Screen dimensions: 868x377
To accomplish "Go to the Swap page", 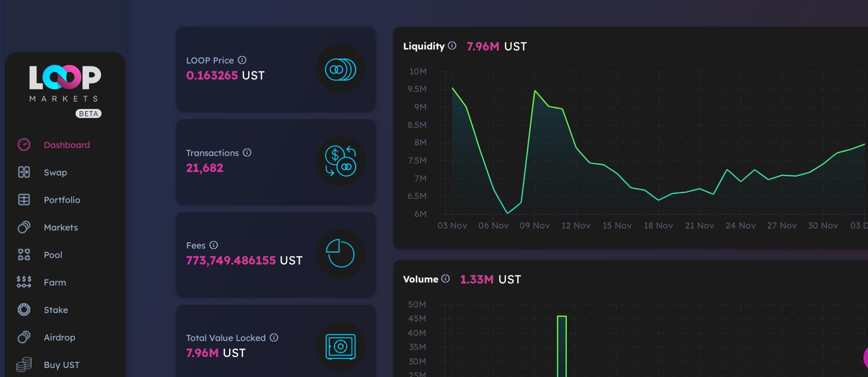I will coord(55,172).
